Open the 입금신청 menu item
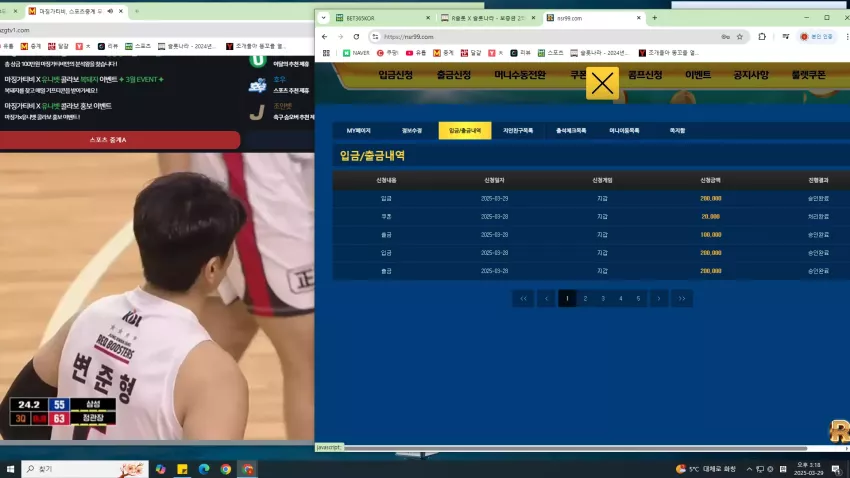Image resolution: width=850 pixels, height=478 pixels. coord(396,75)
